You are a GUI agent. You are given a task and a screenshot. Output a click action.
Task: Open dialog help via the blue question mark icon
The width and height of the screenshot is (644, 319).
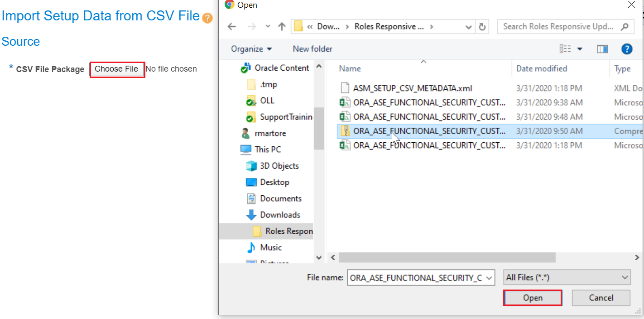[627, 48]
